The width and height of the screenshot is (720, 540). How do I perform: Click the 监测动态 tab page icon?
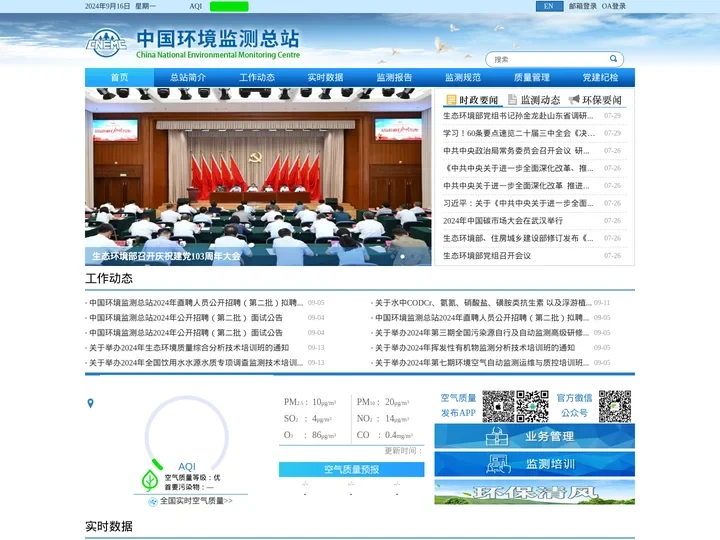coord(512,100)
